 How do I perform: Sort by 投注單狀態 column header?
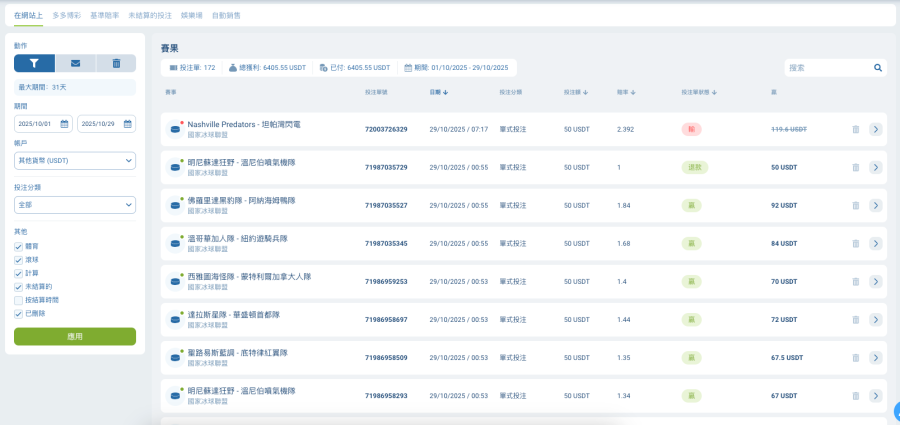point(699,92)
